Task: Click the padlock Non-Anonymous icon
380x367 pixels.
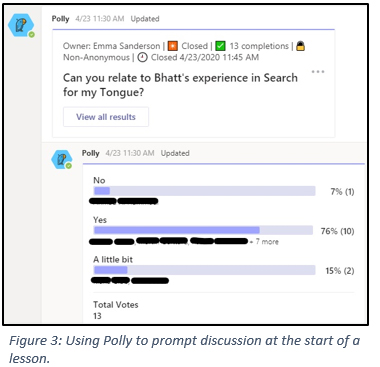Action: [x=301, y=46]
